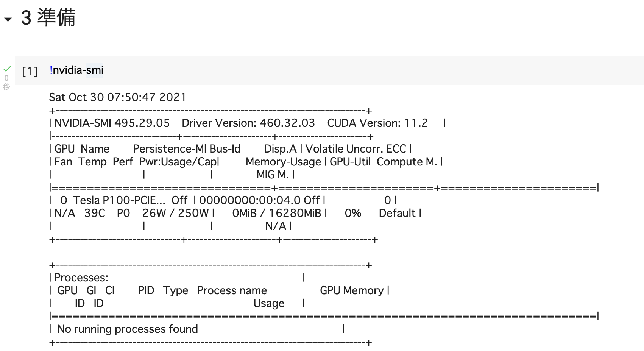Click the "0 秒" execution time label
The width and height of the screenshot is (644, 351).
point(6,82)
